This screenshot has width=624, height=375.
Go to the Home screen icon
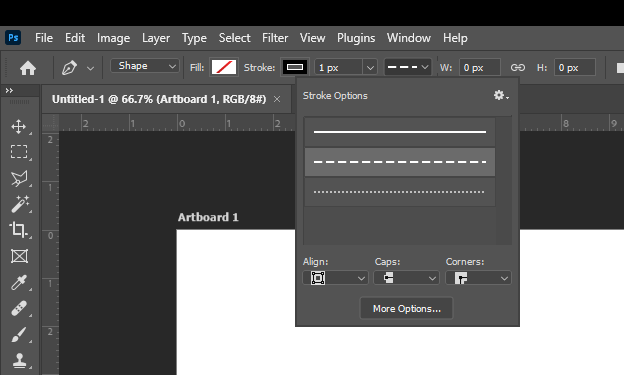(28, 68)
